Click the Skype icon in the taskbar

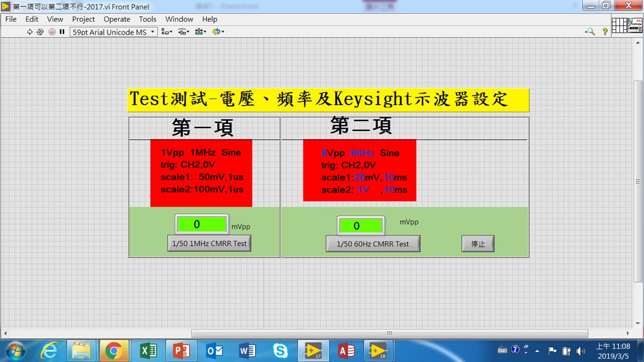[281, 350]
